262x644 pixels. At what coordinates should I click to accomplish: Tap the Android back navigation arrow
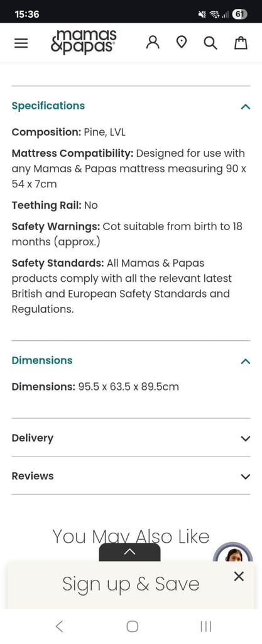59,626
